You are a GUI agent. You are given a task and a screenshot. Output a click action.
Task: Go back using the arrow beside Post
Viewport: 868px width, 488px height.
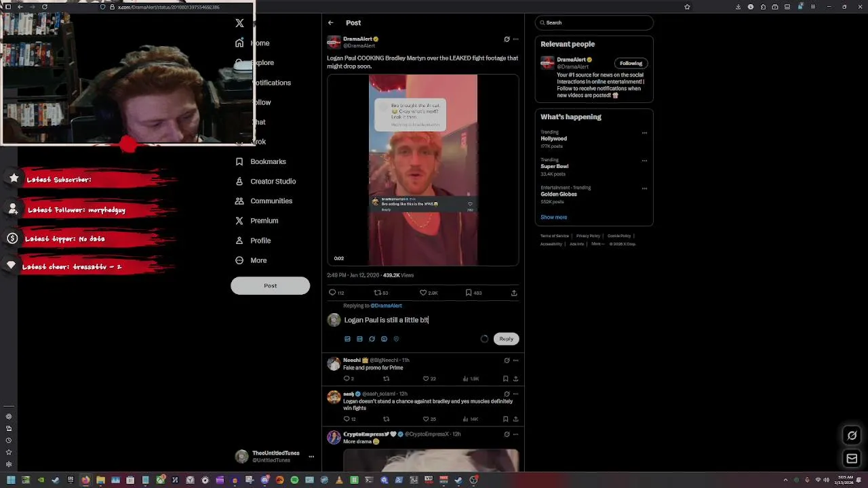[331, 23]
